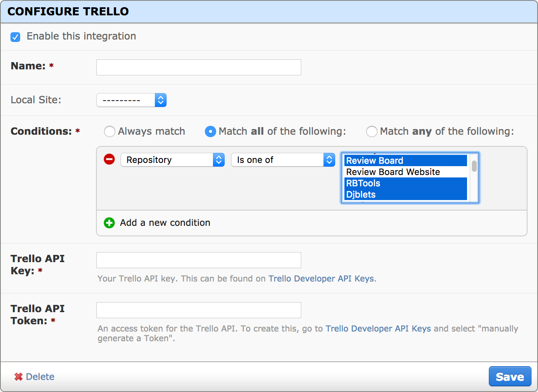This screenshot has height=392, width=538.
Task: Open the Is one of operator dropdown
Action: point(283,160)
